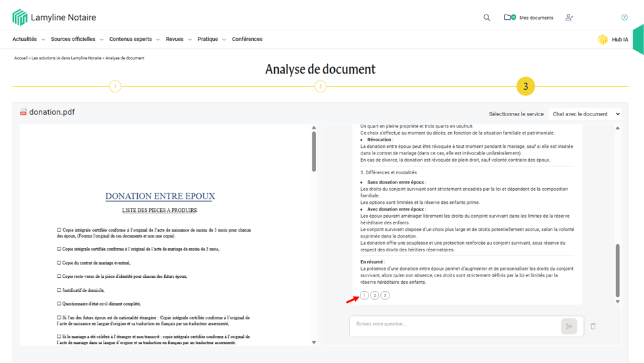Screen dimensions: 644x363
Task: Open Les solutions IA dans Lamyline Notaire breadcrumb
Action: tap(67, 58)
